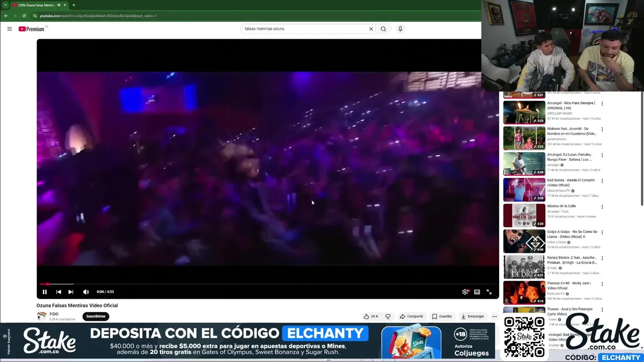
Task: Open player settings gear
Action: [x=465, y=292]
